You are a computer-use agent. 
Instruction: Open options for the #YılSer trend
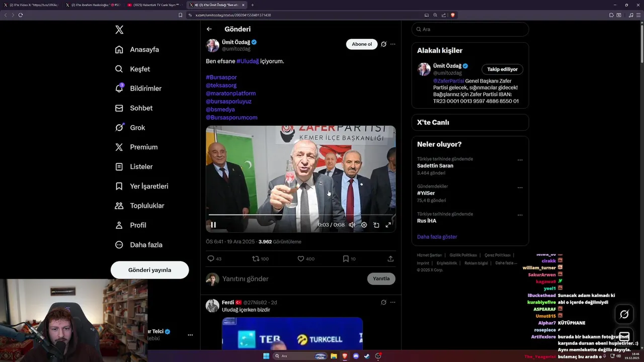pyautogui.click(x=520, y=188)
